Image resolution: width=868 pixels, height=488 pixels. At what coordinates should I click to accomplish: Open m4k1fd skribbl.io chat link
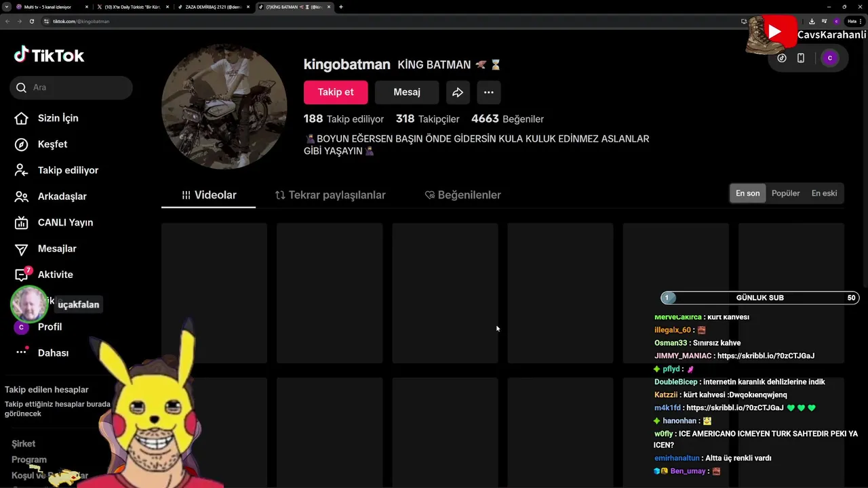(735, 408)
